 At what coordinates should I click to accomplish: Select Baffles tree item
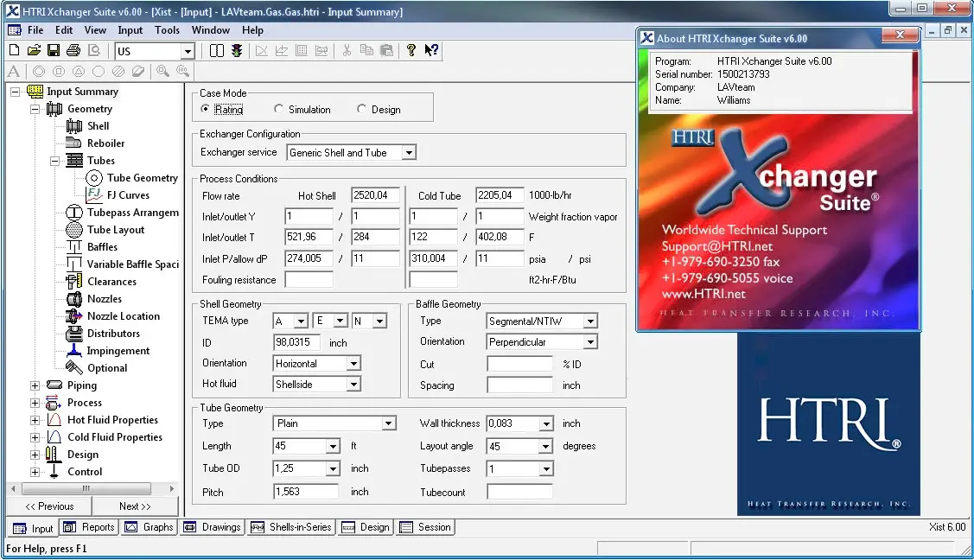pyautogui.click(x=102, y=247)
